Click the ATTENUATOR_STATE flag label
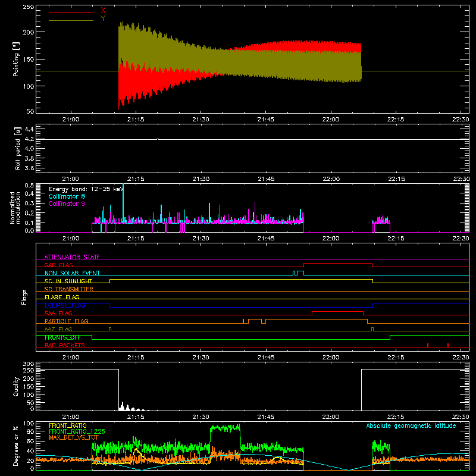476x476 pixels. coord(72,257)
